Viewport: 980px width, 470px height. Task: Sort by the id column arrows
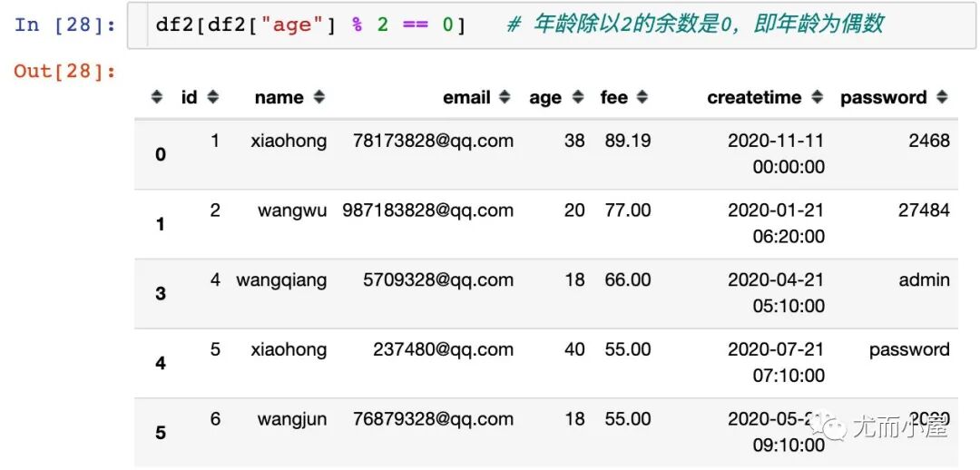[213, 97]
